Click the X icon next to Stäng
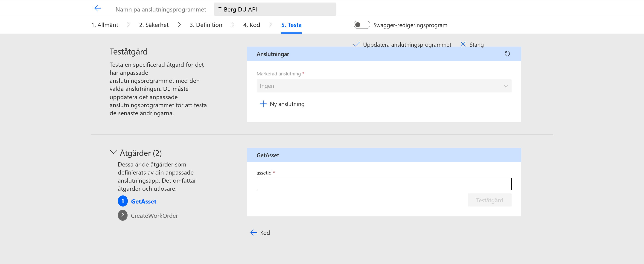644x264 pixels. (x=463, y=44)
